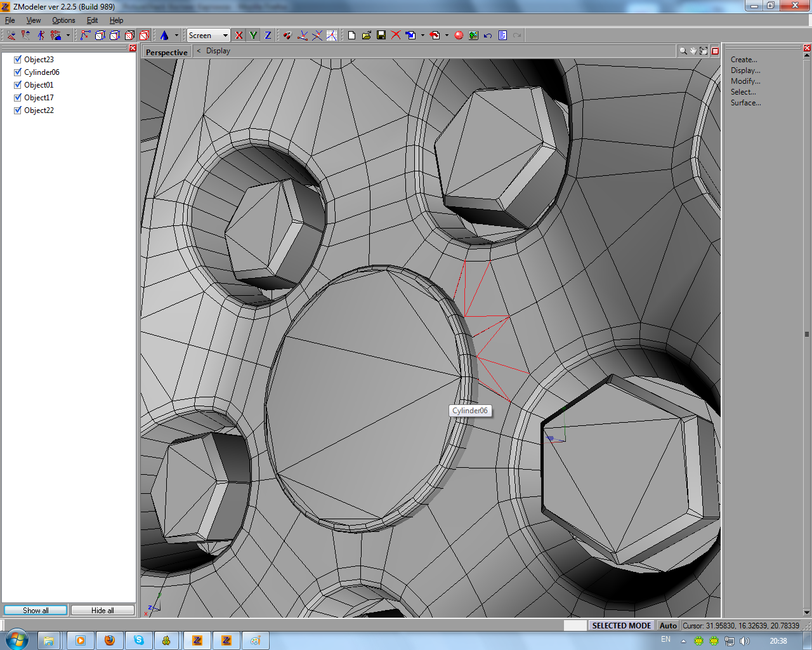This screenshot has width=812, height=650.
Task: Open the Help menu
Action: click(117, 20)
